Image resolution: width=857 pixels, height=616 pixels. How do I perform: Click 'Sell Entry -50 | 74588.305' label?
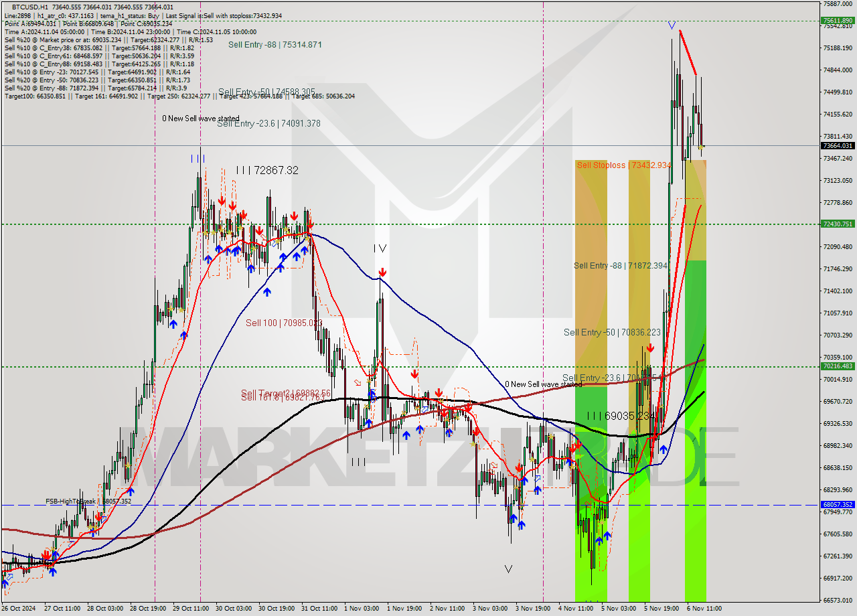(x=266, y=92)
